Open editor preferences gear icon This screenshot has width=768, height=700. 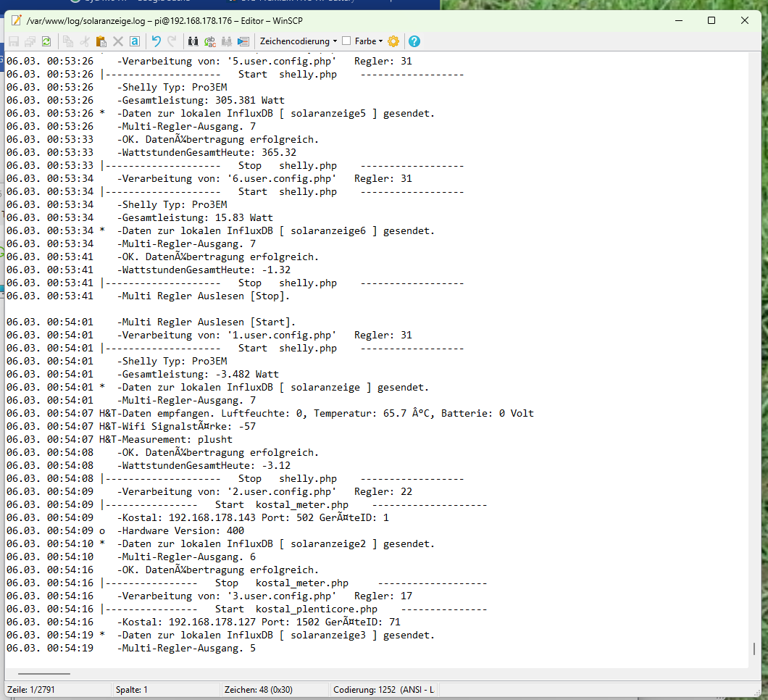[393, 42]
